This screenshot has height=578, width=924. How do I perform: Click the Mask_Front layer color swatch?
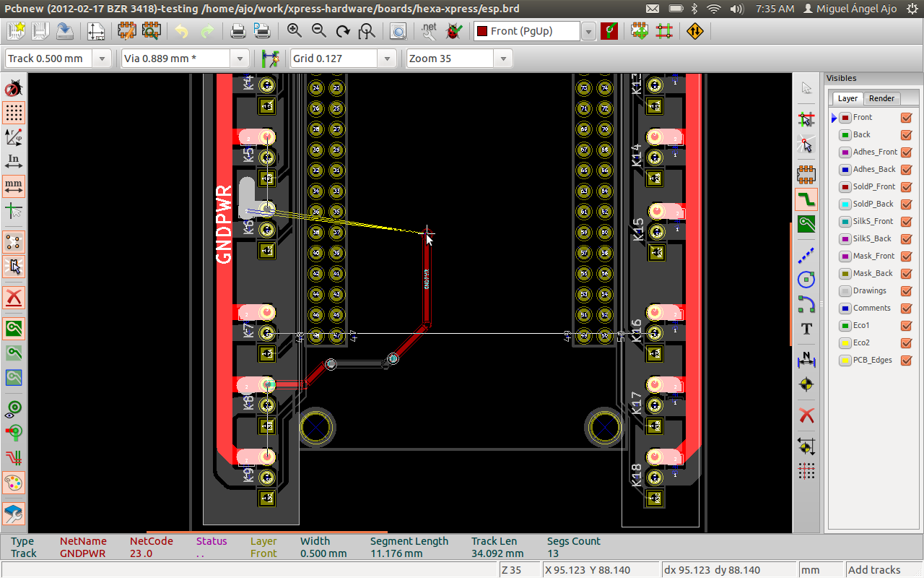pos(845,256)
